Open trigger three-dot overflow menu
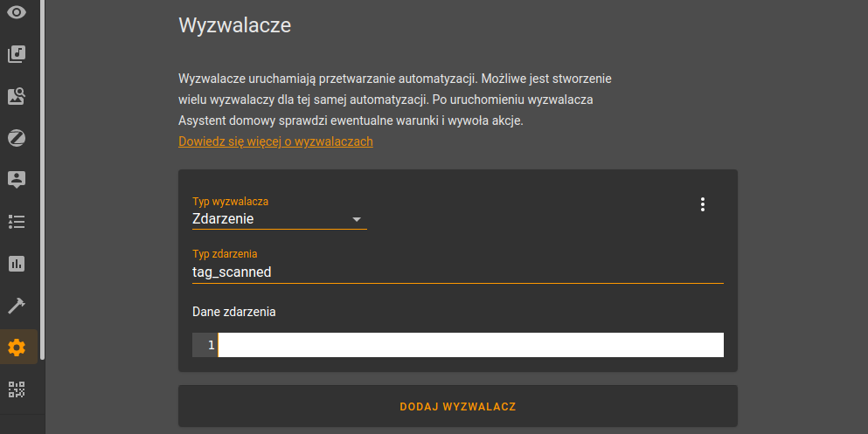This screenshot has height=434, width=868. point(703,204)
